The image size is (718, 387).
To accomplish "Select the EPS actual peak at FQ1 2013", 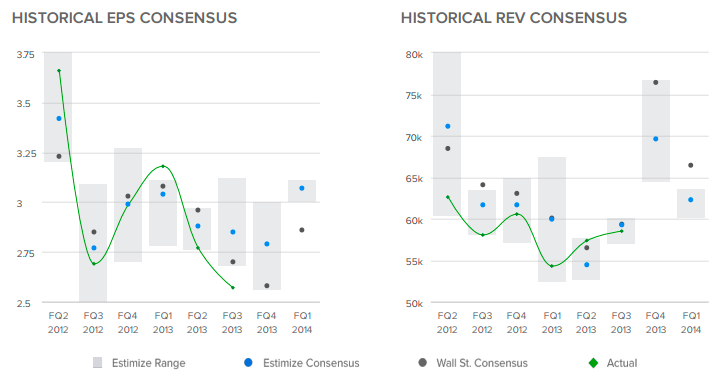I will [163, 166].
